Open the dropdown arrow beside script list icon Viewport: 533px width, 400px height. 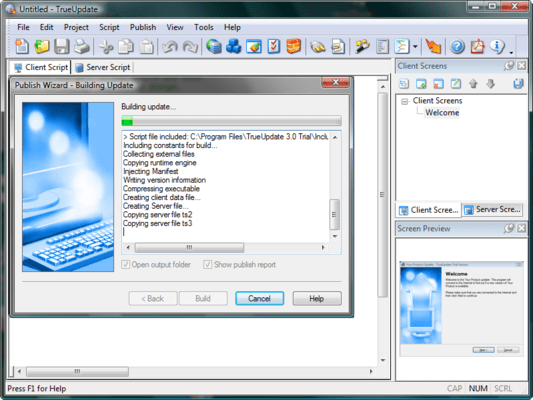point(415,47)
